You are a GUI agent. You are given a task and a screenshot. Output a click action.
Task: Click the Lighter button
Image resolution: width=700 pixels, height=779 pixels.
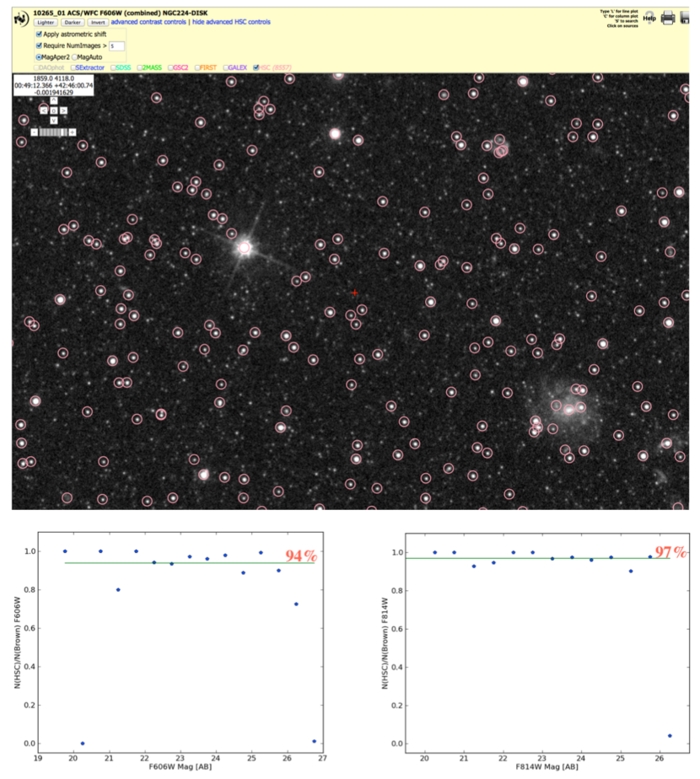tap(46, 23)
